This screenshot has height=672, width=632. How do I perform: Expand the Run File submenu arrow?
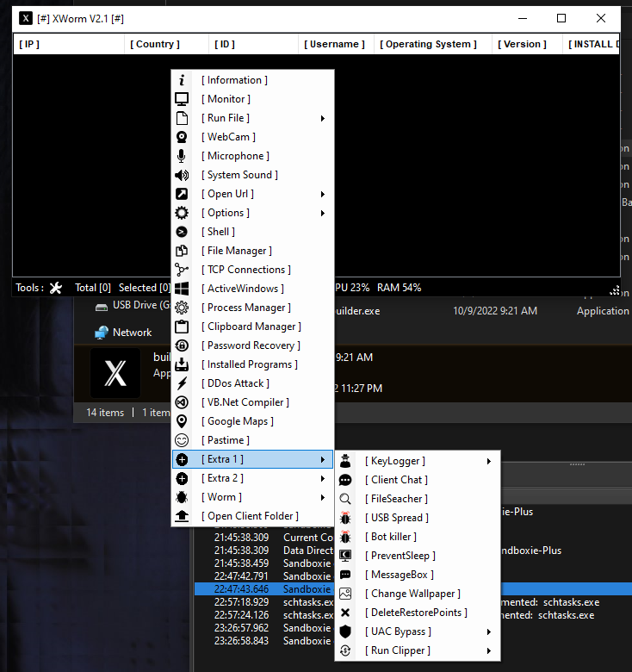[x=323, y=118]
